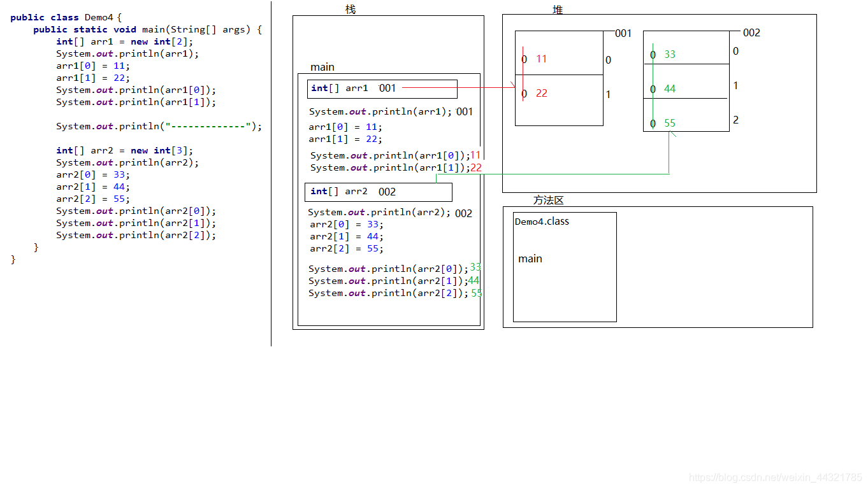Click the green value 55 in heap array 002
Image resolution: width=868 pixels, height=489 pixels.
coord(670,124)
